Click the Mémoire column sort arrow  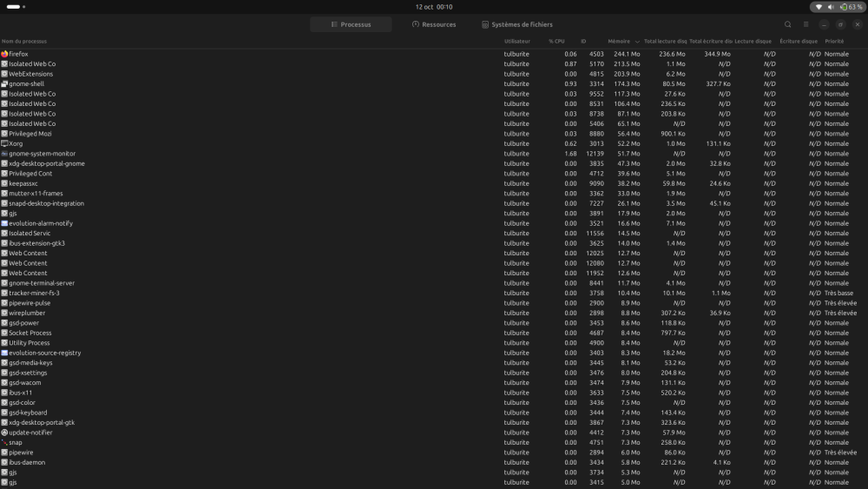pos(637,42)
